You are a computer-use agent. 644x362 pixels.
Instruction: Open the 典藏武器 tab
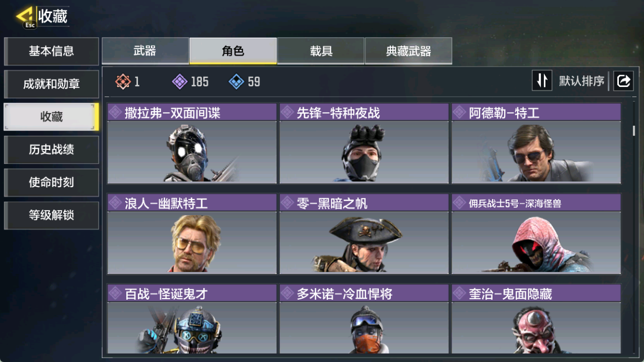(408, 51)
